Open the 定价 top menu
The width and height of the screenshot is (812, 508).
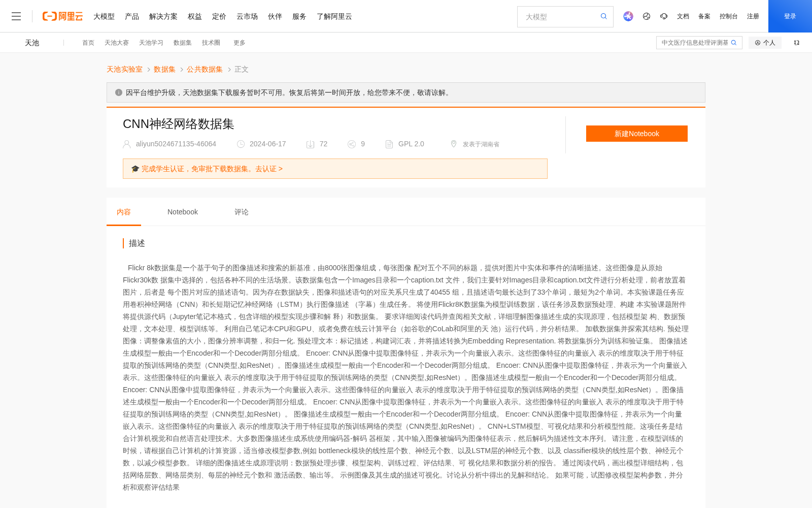pos(219,16)
